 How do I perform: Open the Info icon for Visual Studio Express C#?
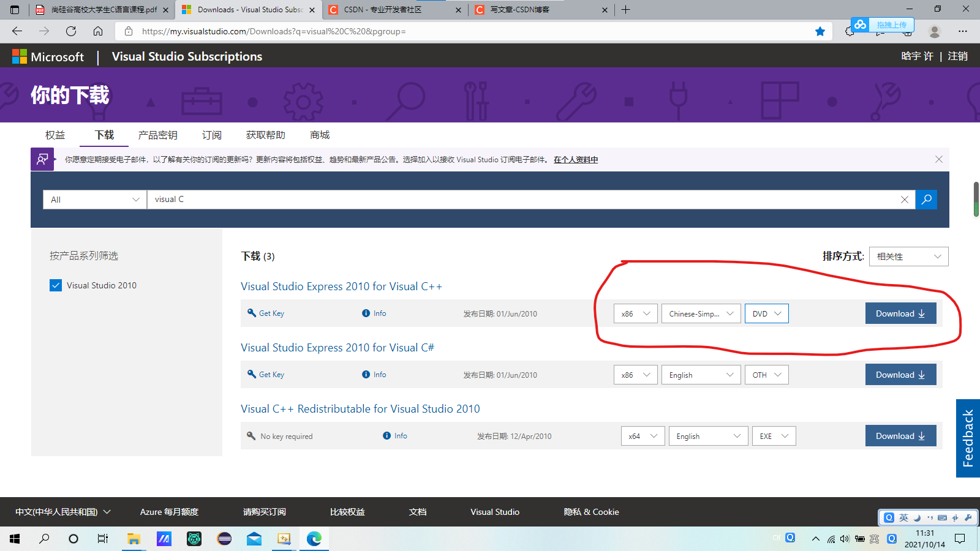click(366, 374)
